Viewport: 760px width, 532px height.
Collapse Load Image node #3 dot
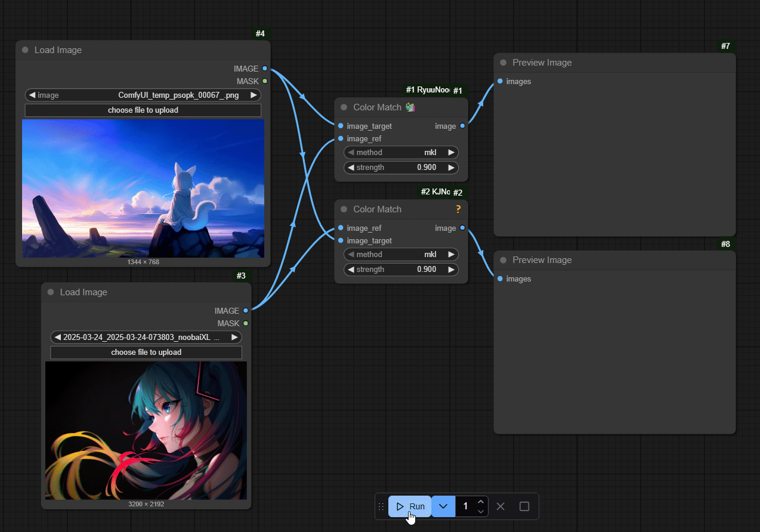point(51,292)
